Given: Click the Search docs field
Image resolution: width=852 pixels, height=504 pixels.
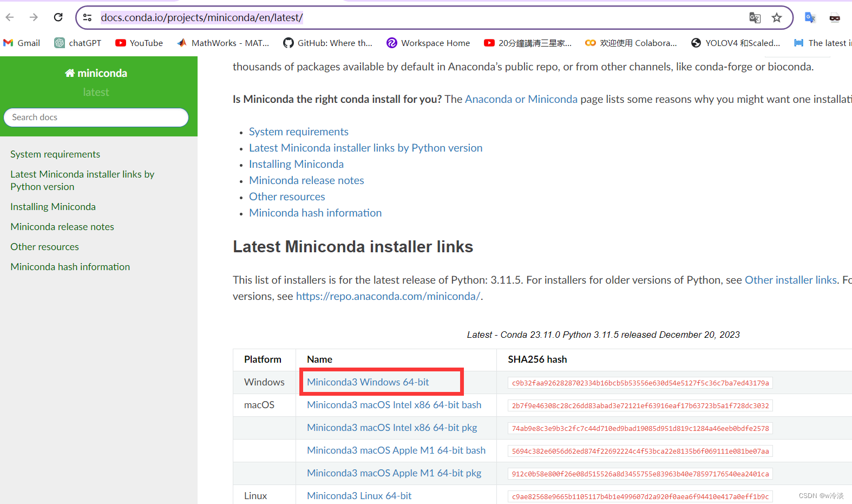Looking at the screenshot, I should 96,117.
